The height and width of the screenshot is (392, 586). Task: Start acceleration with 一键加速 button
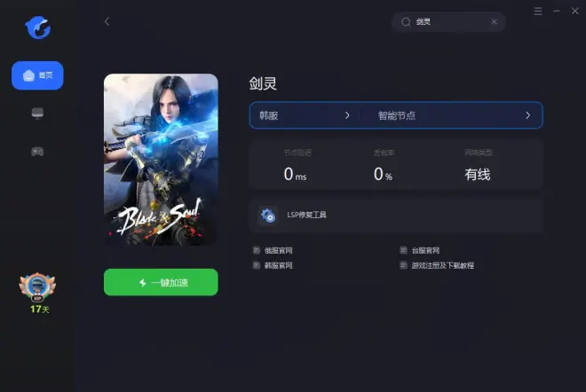click(x=161, y=282)
